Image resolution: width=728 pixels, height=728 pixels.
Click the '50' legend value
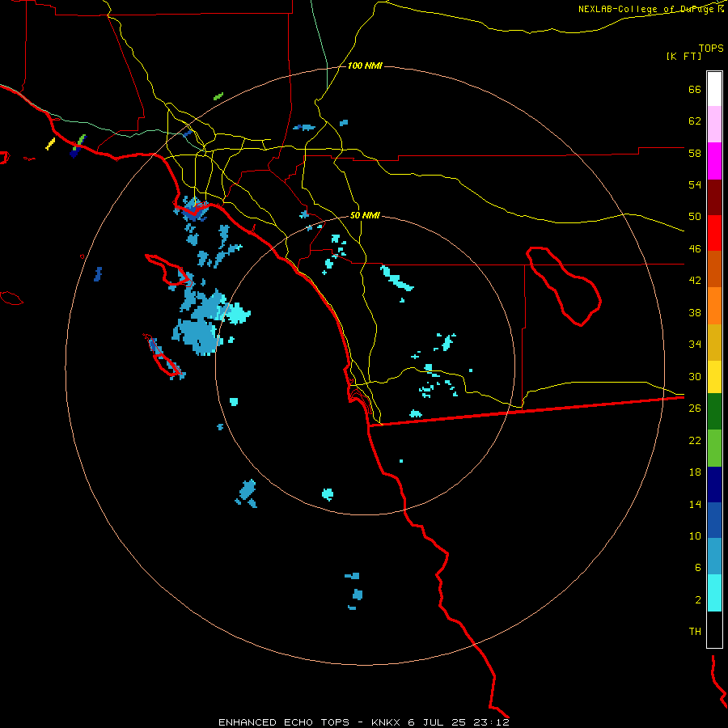click(695, 217)
